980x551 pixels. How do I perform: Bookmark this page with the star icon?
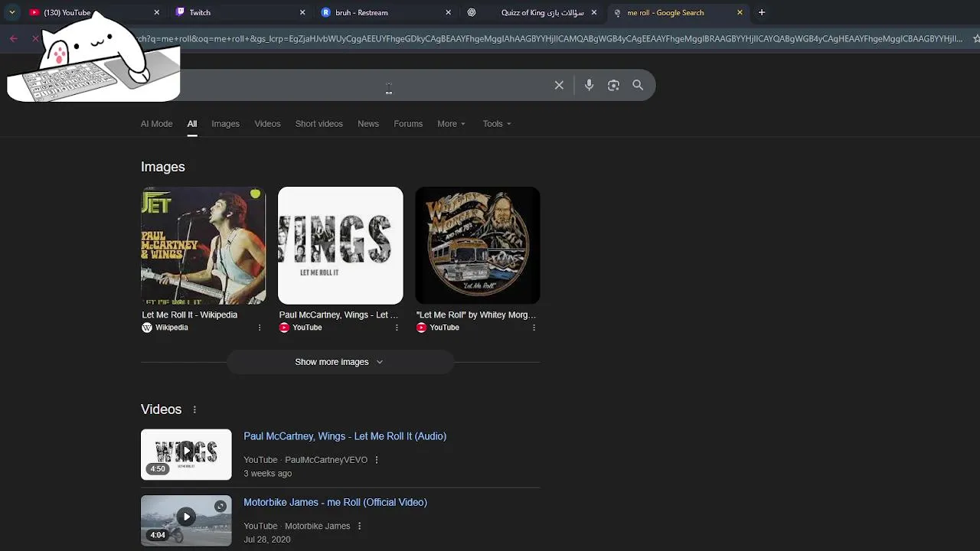coord(976,38)
